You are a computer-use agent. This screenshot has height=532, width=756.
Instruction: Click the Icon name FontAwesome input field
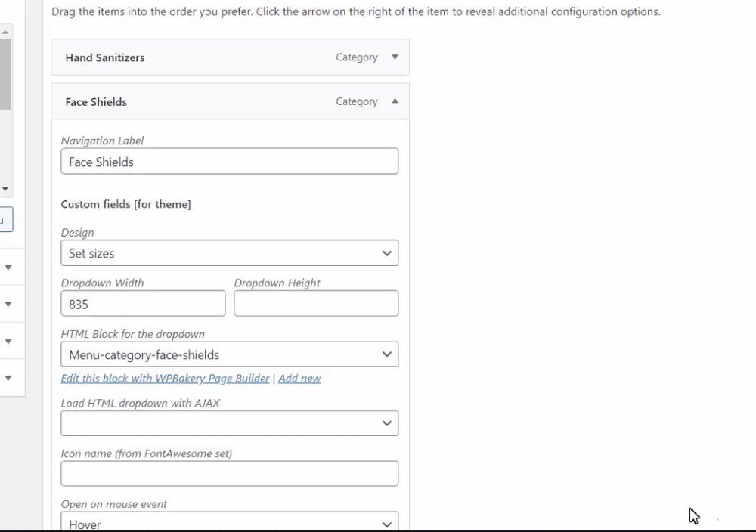(229, 474)
